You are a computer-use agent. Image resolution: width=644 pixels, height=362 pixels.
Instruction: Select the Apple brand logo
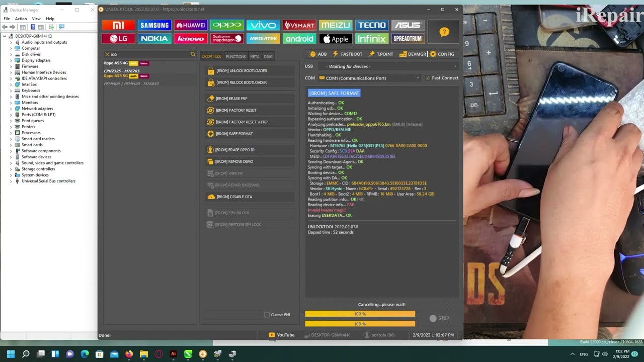click(x=336, y=39)
